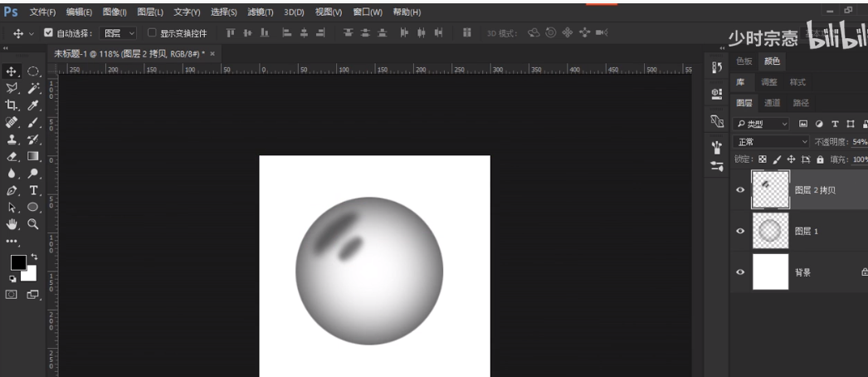The image size is (868, 377).
Task: Open the 类型 layer filter dropdown
Action: pos(763,124)
